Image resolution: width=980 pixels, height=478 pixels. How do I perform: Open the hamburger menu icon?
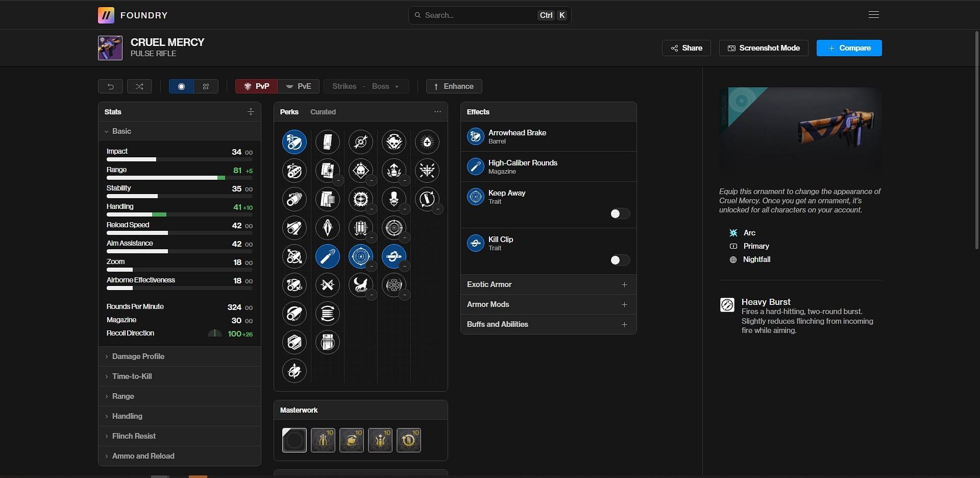coord(873,15)
